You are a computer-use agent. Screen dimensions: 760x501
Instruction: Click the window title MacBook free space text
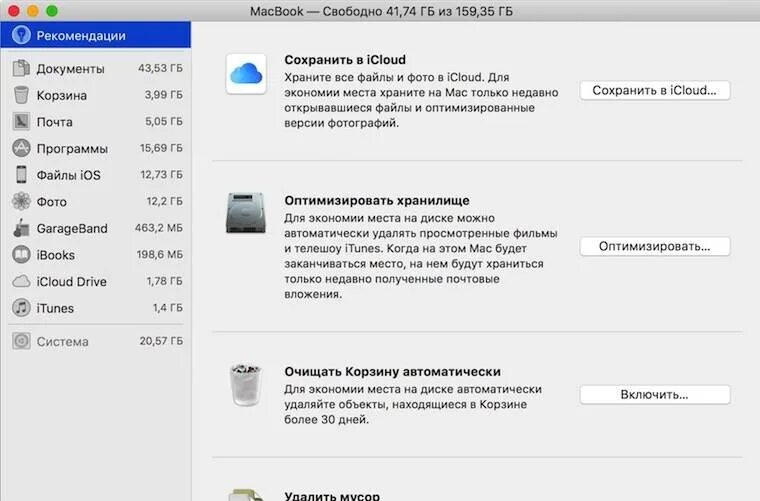(381, 11)
